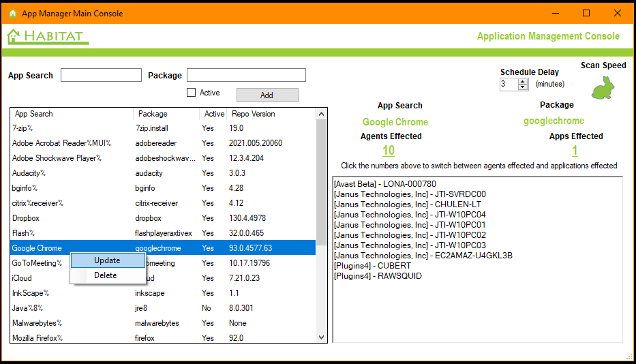Select the Dropbox row
Viewport: 636px width, 364px height.
(x=163, y=218)
